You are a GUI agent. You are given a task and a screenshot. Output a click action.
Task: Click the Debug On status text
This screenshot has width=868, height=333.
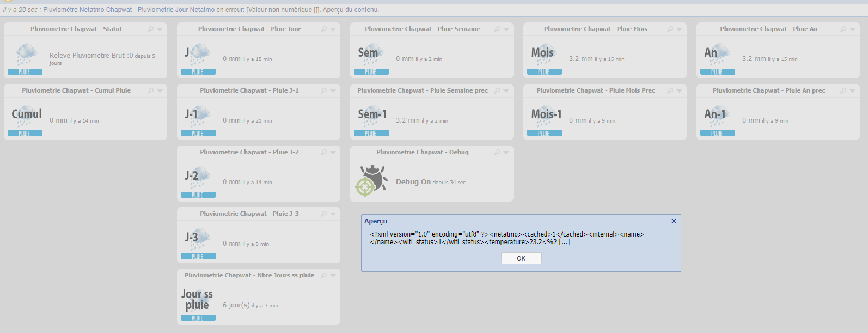[x=413, y=182]
